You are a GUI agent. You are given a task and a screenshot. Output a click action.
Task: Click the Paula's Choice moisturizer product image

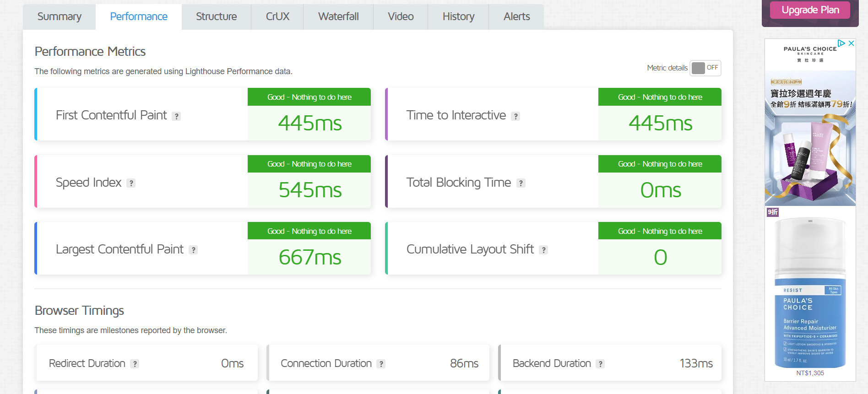tap(810, 293)
